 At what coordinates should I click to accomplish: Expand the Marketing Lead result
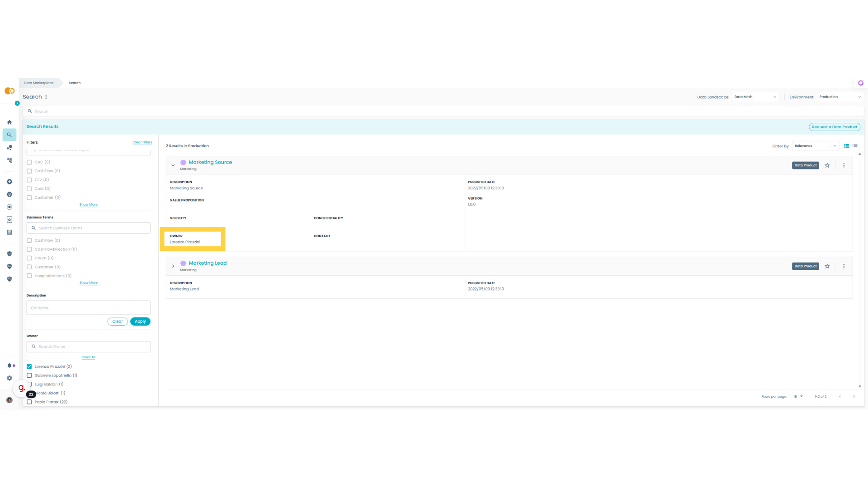pyautogui.click(x=173, y=266)
